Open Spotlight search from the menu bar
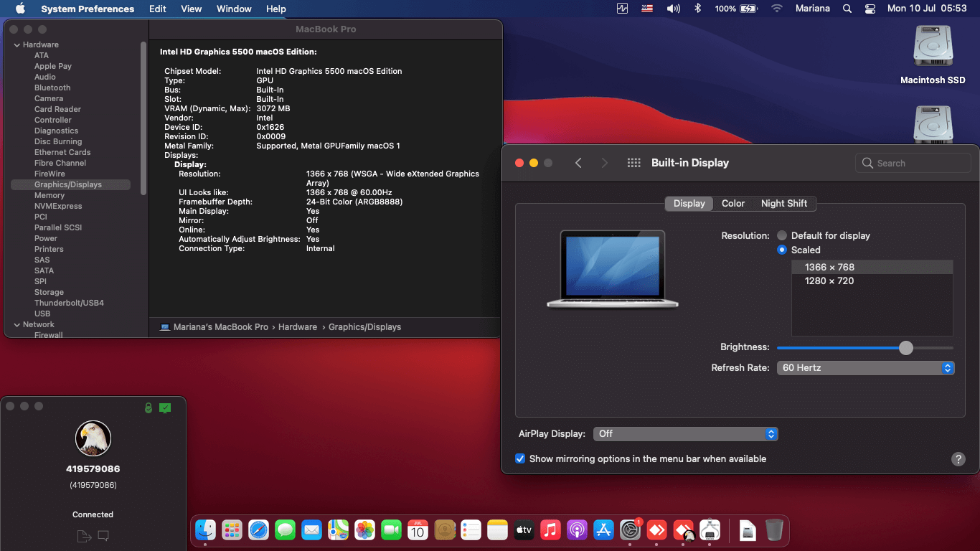The image size is (980, 551). [847, 9]
